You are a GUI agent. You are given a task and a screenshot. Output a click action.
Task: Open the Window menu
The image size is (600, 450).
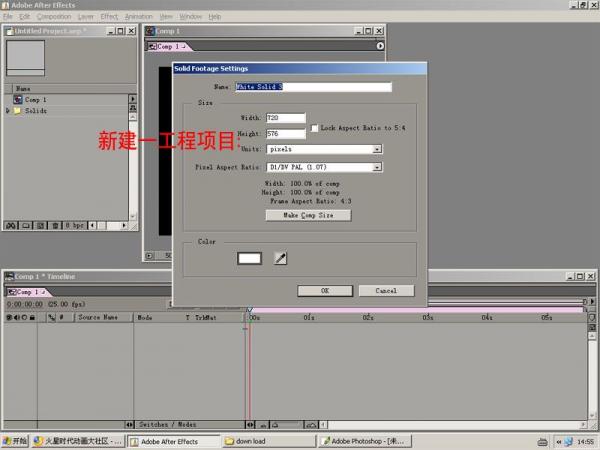tap(190, 17)
